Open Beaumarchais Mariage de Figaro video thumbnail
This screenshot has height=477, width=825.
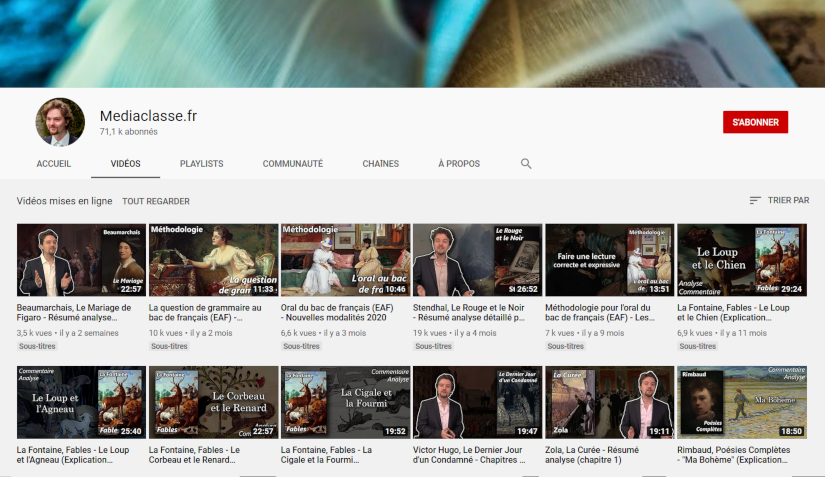(81, 260)
